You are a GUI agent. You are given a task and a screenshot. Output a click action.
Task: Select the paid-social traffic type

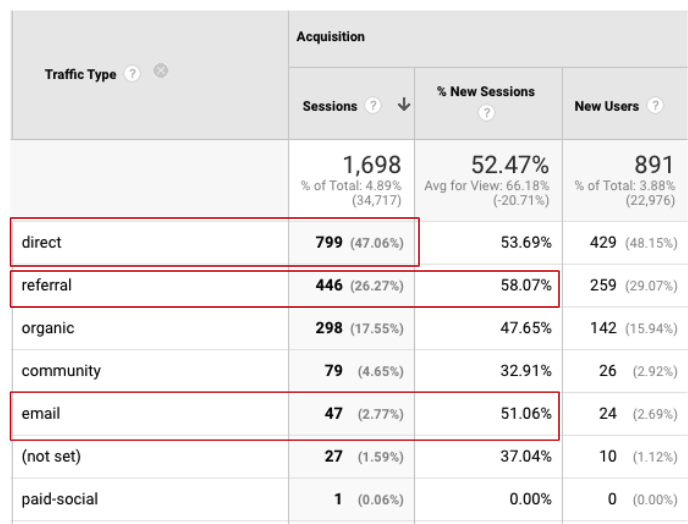[60, 499]
